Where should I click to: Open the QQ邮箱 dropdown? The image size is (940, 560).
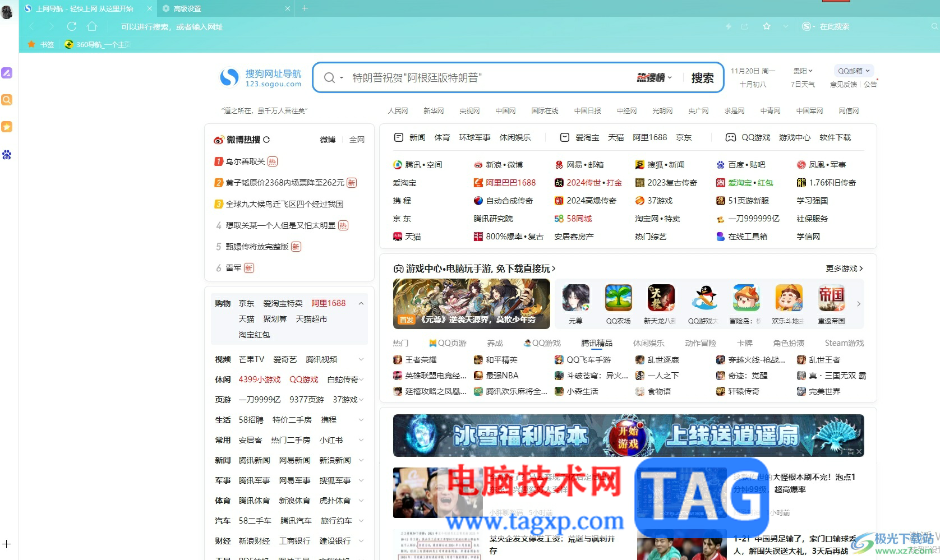click(x=854, y=71)
